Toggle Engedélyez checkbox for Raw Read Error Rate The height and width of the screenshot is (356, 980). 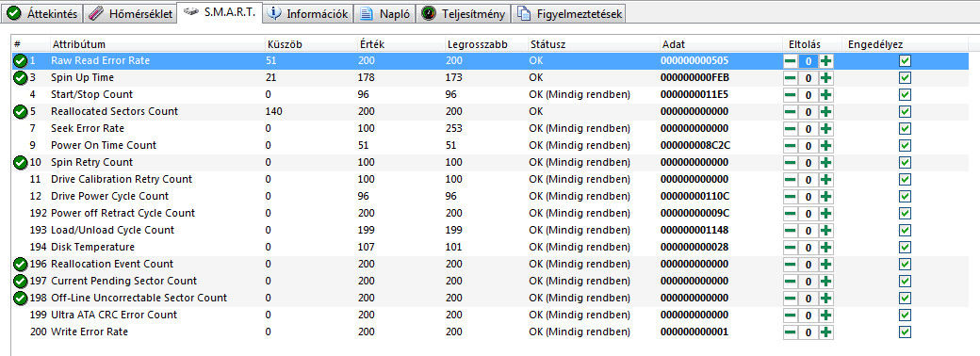click(905, 60)
